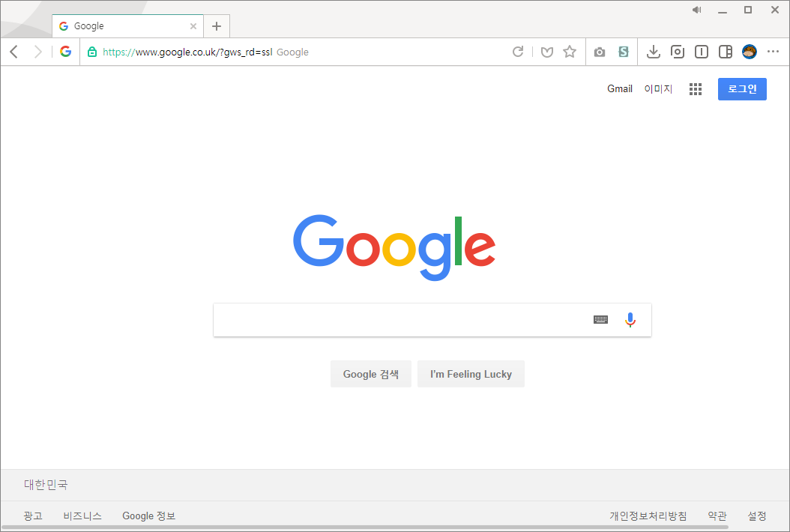Bookmark page using the star icon
The width and height of the screenshot is (790, 532).
click(x=570, y=52)
